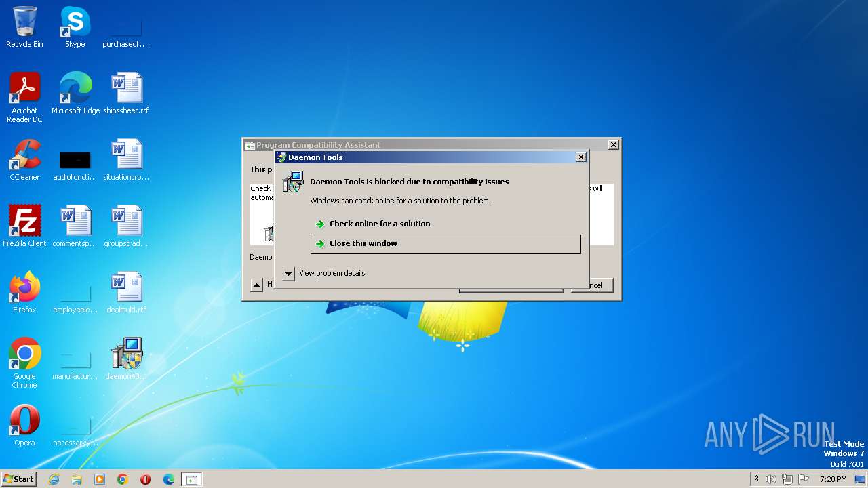Select the situationcro document icon

(x=126, y=160)
